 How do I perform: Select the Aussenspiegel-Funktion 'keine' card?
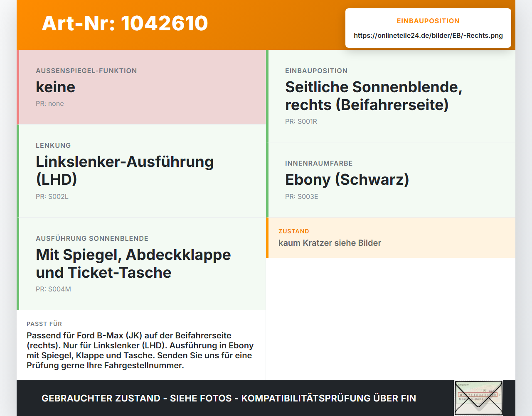coord(141,87)
